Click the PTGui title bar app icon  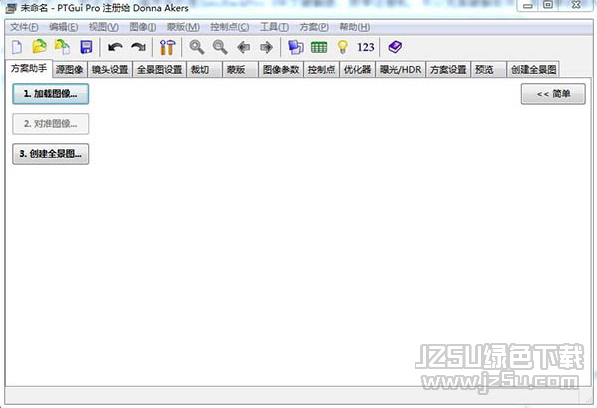coord(11,8)
